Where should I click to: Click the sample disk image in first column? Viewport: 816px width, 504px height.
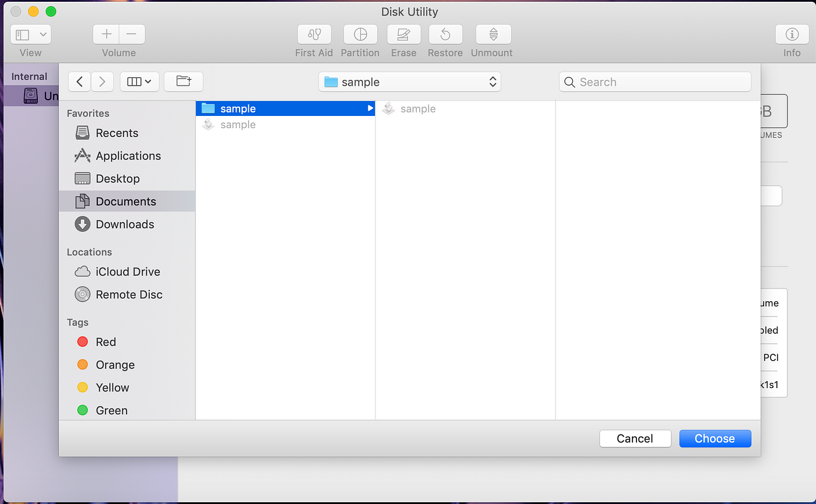[x=285, y=124]
